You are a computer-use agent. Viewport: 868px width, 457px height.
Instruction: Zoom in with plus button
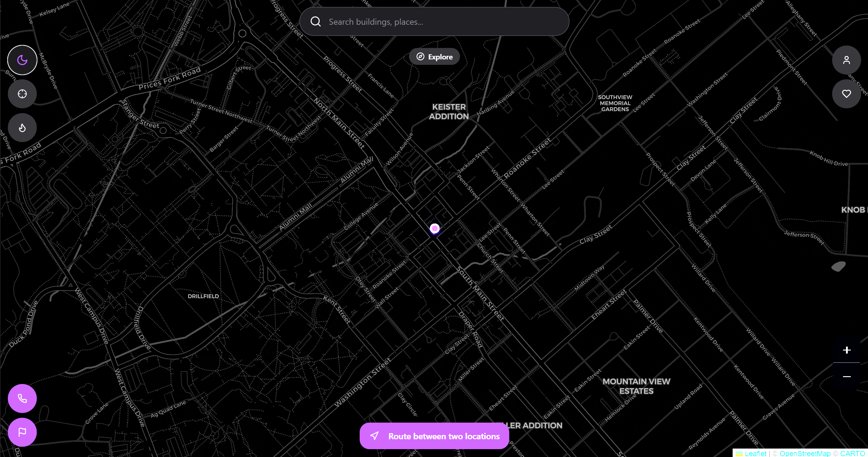point(846,350)
